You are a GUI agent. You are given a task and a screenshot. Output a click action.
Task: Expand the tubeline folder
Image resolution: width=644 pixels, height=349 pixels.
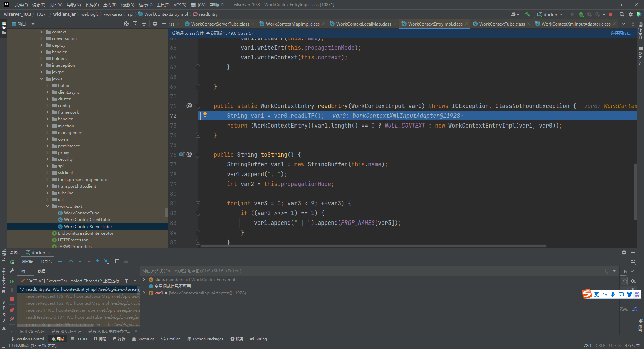pos(47,193)
